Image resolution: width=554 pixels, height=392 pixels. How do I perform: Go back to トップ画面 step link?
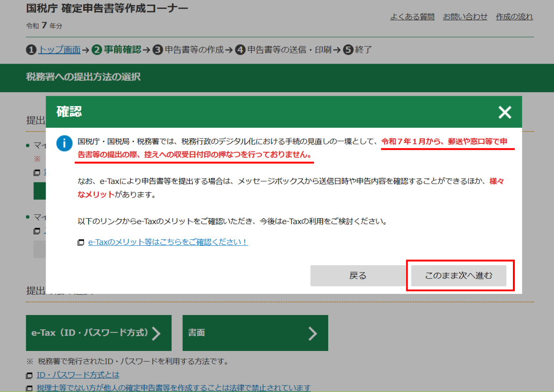pos(59,50)
